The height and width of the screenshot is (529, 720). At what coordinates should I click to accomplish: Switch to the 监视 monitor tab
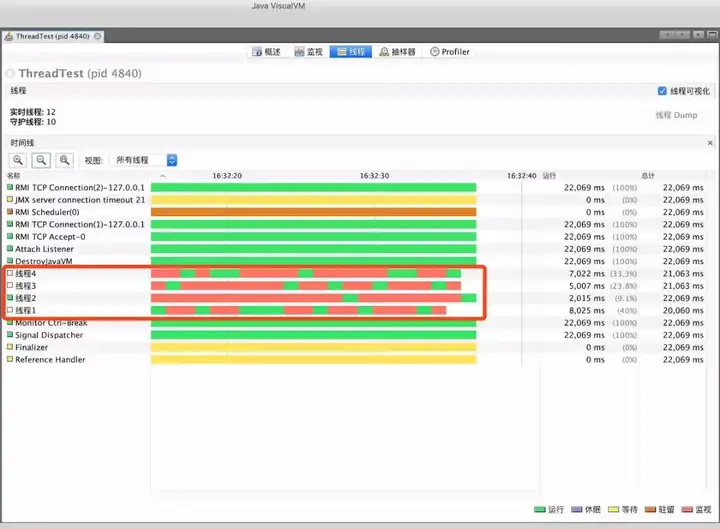pos(309,51)
